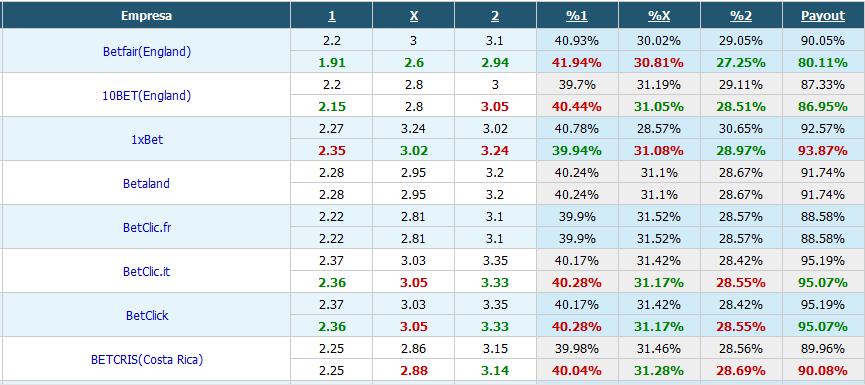Click BETCRIS red 2.88 draw odds cell
The image size is (865, 385).
click(413, 370)
